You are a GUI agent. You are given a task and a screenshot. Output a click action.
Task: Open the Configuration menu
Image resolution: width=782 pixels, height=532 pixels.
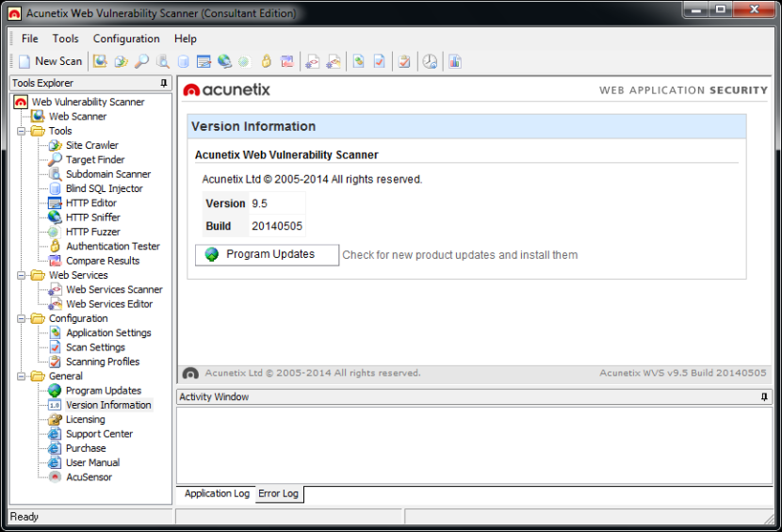coord(126,39)
